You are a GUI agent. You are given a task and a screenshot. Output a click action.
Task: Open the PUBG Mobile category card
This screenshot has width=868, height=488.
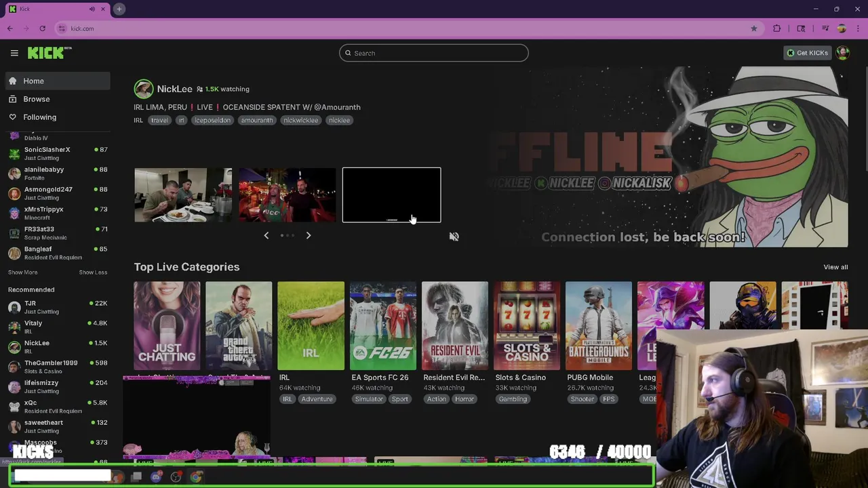[599, 326]
